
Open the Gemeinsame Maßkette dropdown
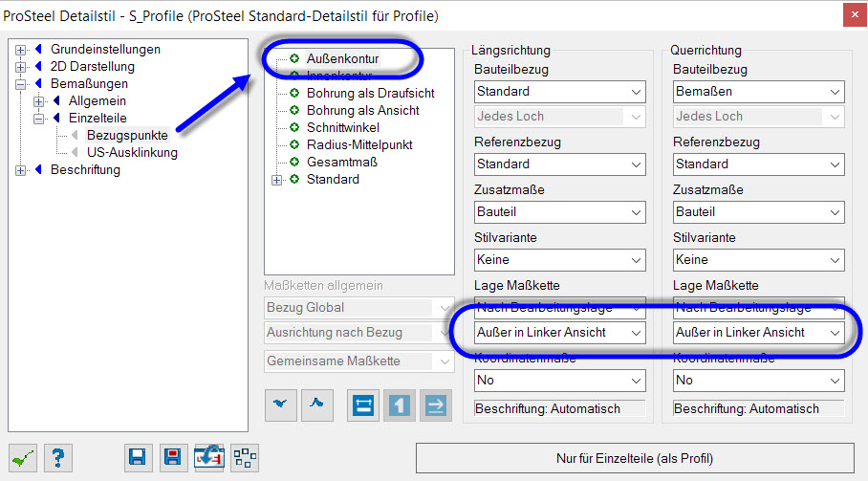click(358, 361)
